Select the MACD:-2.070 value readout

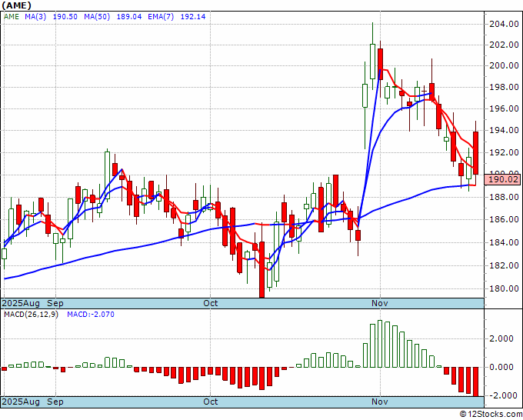pos(91,315)
